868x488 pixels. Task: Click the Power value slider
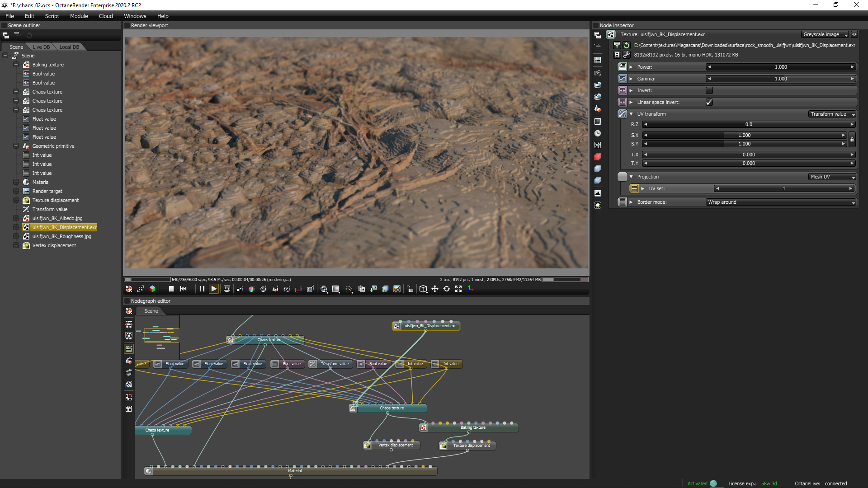click(781, 67)
